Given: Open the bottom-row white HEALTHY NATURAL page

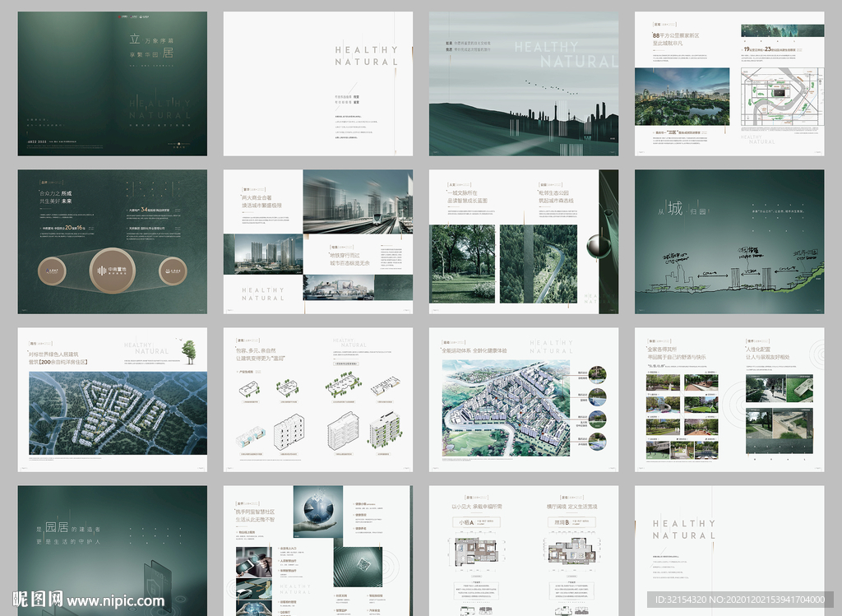Looking at the screenshot, I should coord(729,550).
